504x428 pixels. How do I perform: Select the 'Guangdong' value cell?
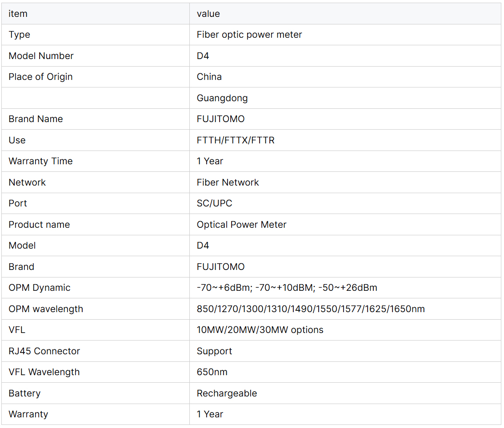point(222,98)
